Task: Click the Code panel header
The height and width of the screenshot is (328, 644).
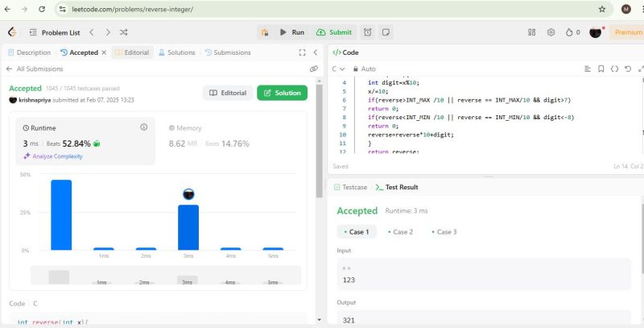Action: tap(346, 52)
